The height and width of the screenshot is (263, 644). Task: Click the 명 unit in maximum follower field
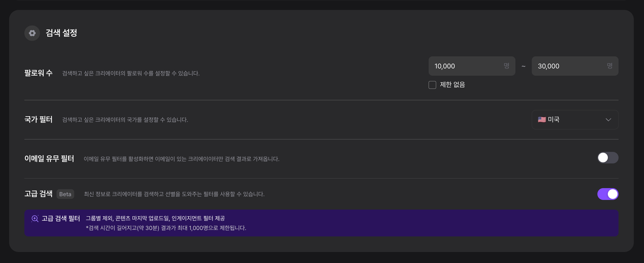pyautogui.click(x=610, y=66)
